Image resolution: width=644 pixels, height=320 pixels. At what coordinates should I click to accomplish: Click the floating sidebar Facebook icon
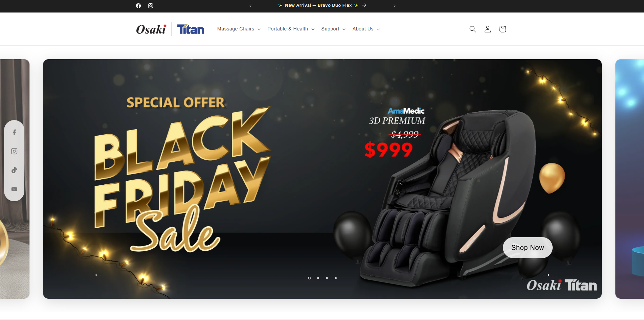point(14,132)
